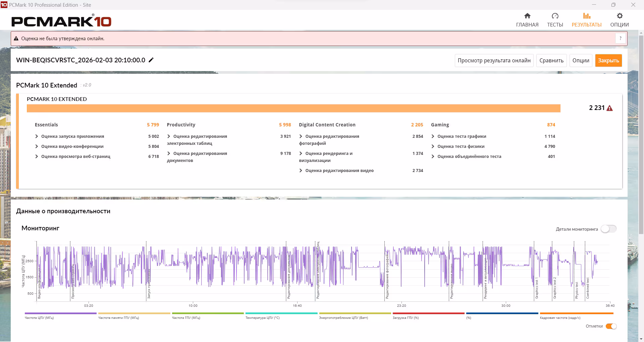Click the CPU frequency purple legend bar

[x=60, y=313]
